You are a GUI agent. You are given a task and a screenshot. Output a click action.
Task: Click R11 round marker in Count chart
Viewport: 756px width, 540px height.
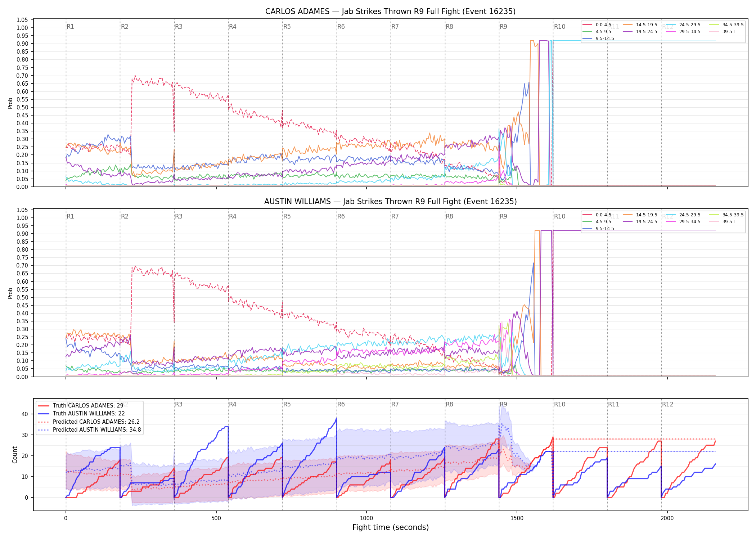tap(614, 404)
